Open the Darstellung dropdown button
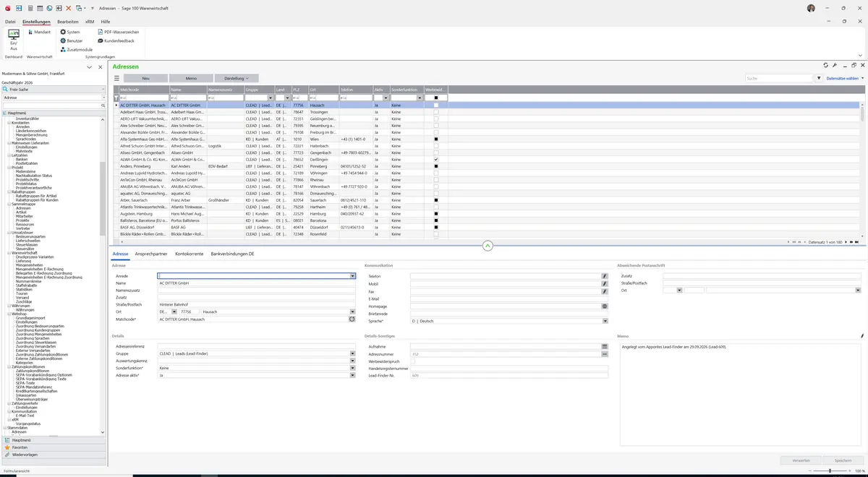868x477 pixels. coord(237,78)
